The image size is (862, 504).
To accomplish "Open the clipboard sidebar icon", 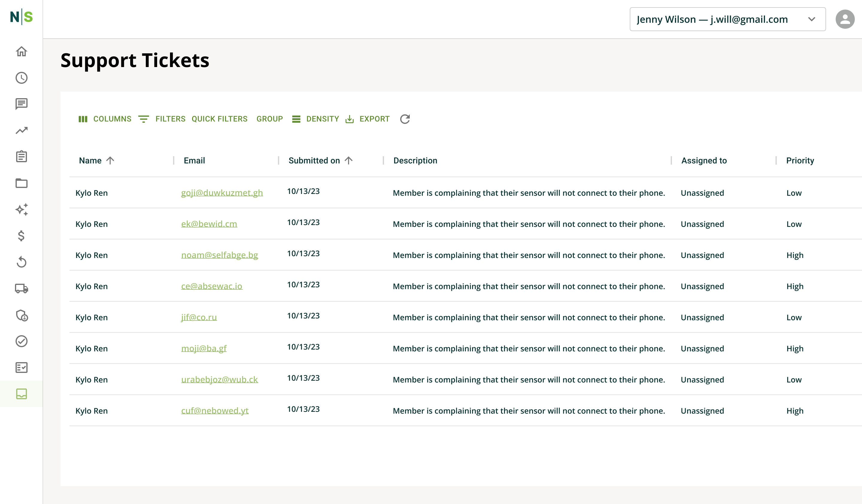I will [x=21, y=157].
